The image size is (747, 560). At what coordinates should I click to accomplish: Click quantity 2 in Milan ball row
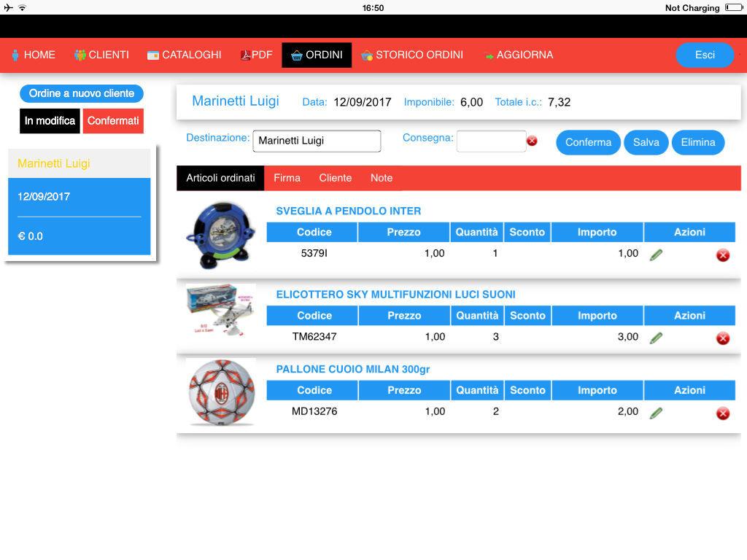coord(495,411)
